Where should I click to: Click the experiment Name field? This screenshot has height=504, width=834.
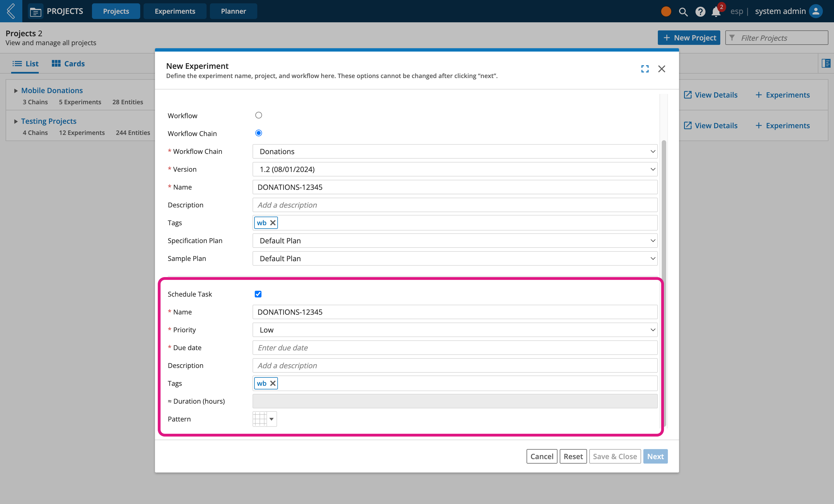point(455,187)
